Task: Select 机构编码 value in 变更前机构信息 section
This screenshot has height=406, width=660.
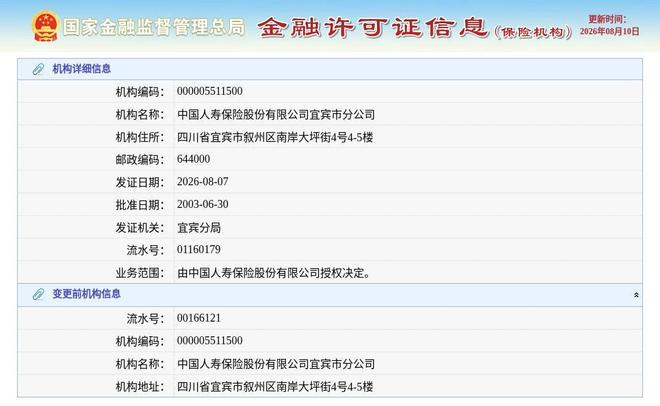Action: 210,340
